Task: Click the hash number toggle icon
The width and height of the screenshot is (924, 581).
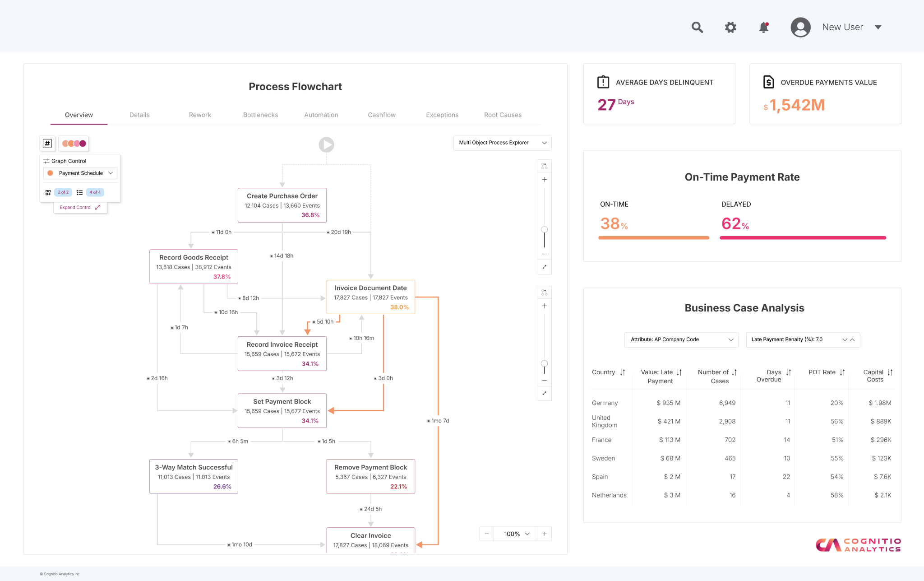Action: [x=47, y=144]
